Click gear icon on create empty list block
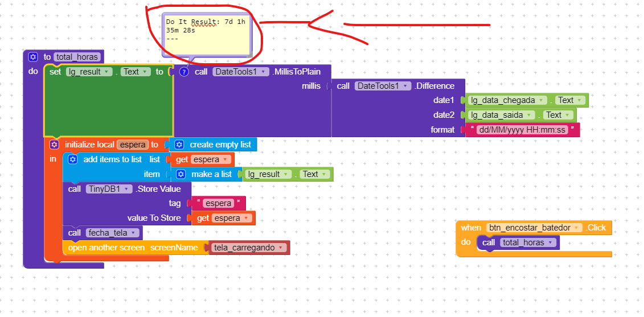This screenshot has height=317, width=644. coord(180,145)
